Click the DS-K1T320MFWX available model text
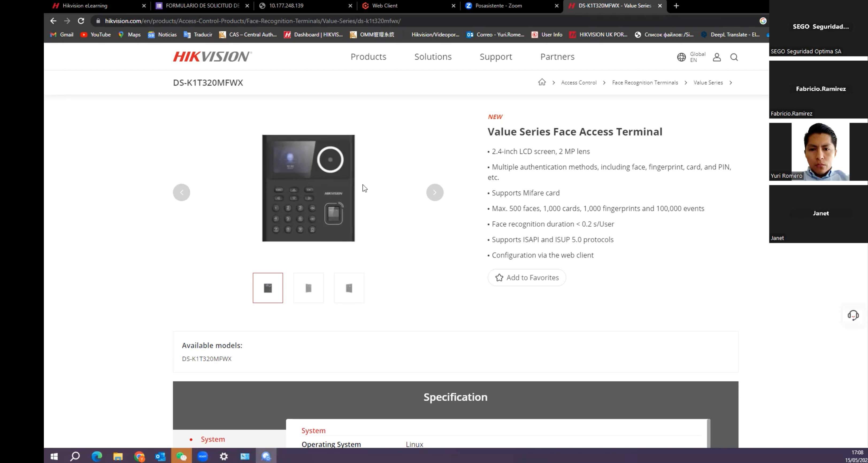The width and height of the screenshot is (868, 463). coord(206,359)
